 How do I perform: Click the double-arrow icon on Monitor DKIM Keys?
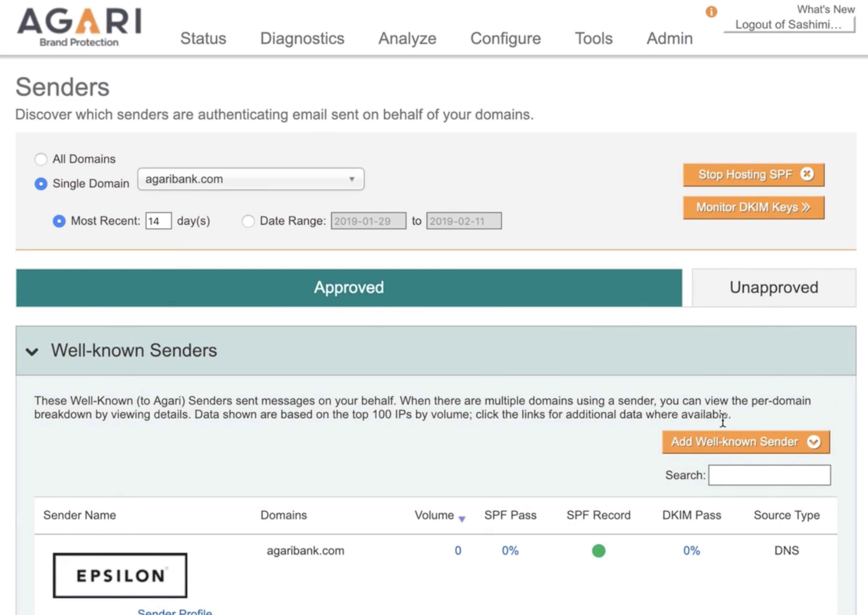(806, 207)
